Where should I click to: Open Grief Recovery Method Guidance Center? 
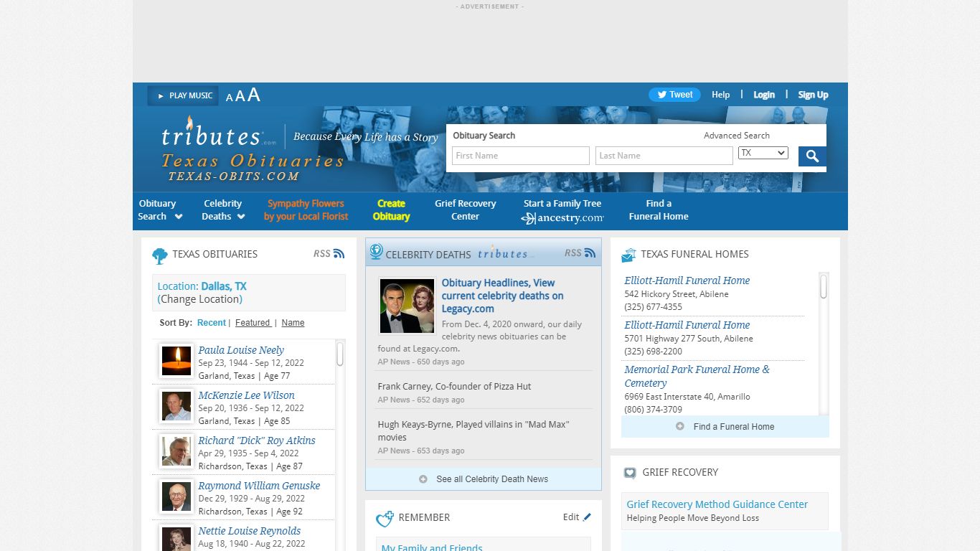click(717, 504)
